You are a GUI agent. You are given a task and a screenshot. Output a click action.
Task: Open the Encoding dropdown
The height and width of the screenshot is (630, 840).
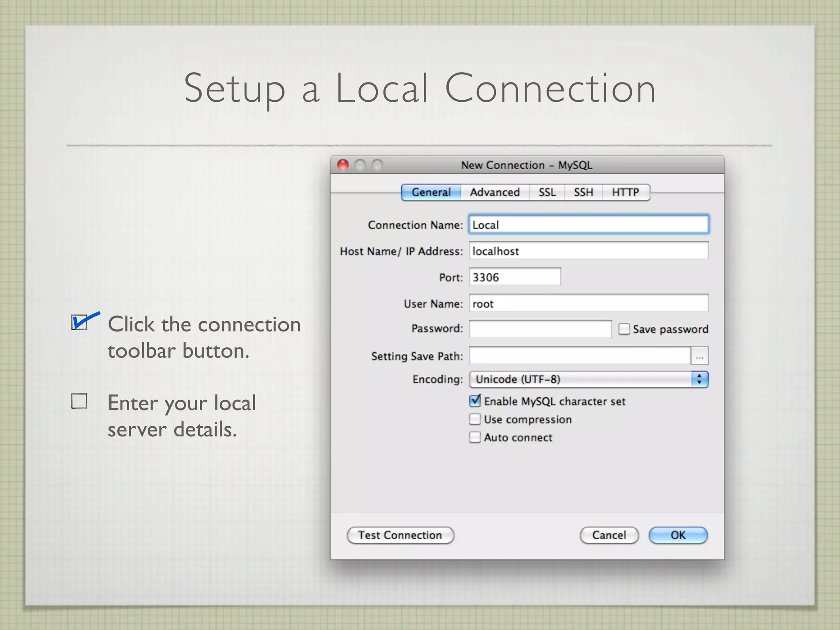[x=589, y=379]
